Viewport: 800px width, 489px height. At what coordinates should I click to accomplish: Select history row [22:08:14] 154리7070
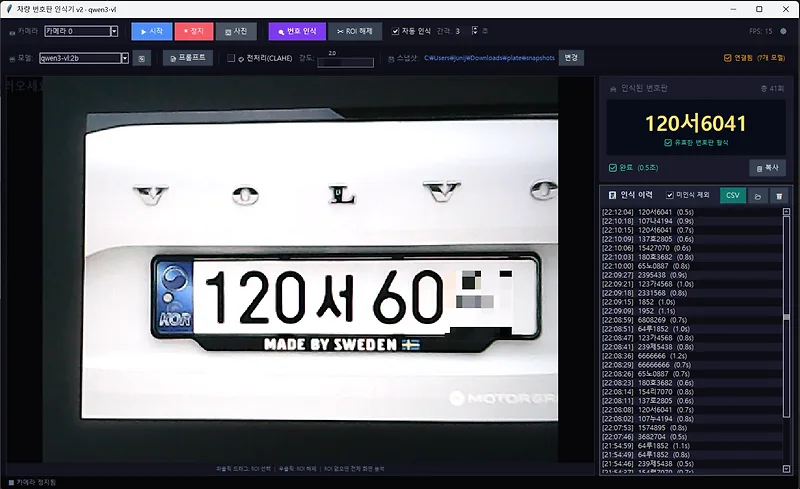[691, 392]
